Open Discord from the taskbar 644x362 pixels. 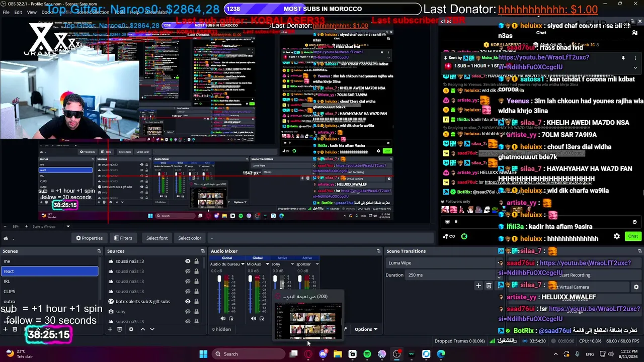[x=323, y=354]
